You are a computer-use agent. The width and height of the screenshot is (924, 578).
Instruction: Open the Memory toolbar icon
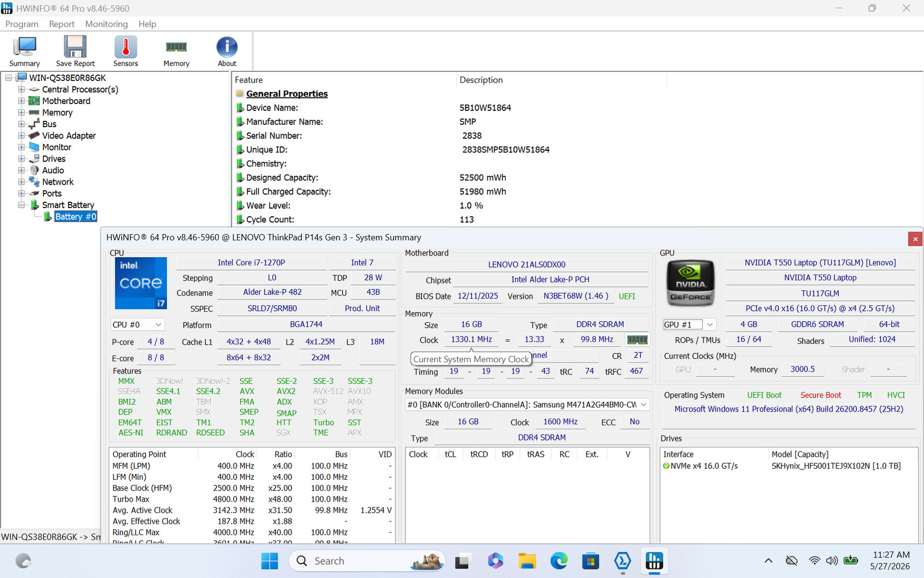pos(176,51)
